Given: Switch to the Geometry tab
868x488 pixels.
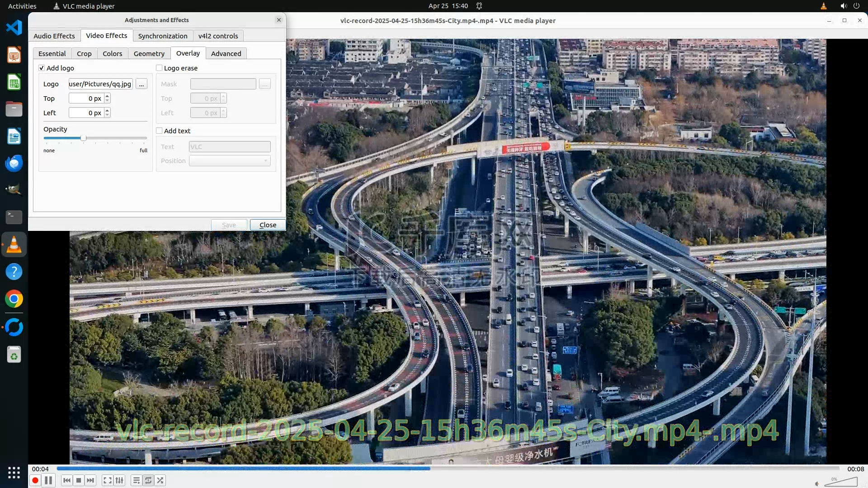Looking at the screenshot, I should 149,53.
